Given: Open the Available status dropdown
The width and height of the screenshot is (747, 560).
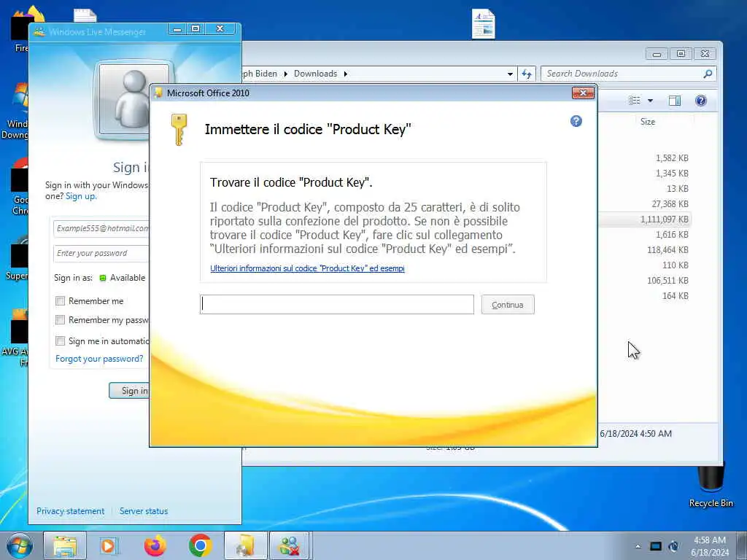Looking at the screenshot, I should [123, 278].
